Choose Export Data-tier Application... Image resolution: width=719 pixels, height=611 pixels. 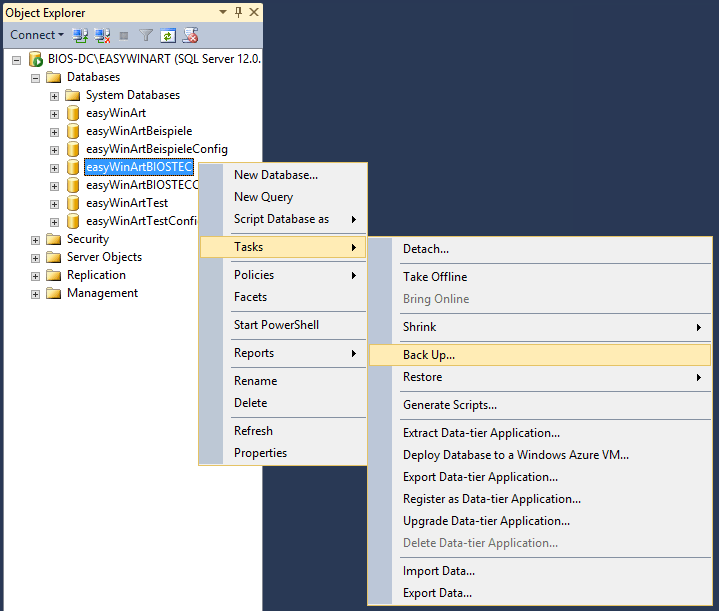(540, 477)
